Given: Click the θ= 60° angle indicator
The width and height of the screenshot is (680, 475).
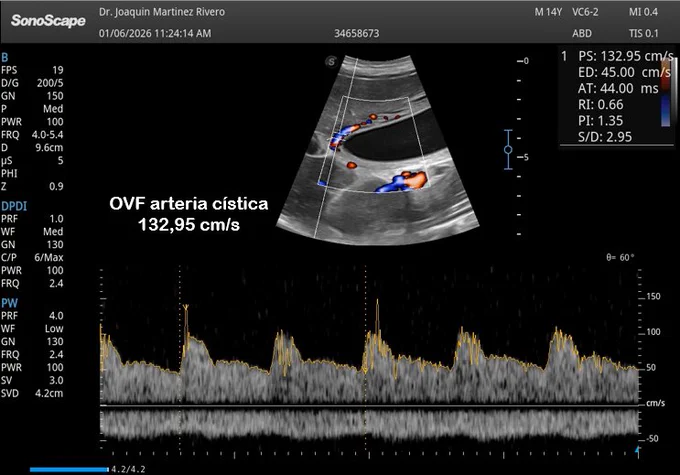Looking at the screenshot, I should pos(620,258).
